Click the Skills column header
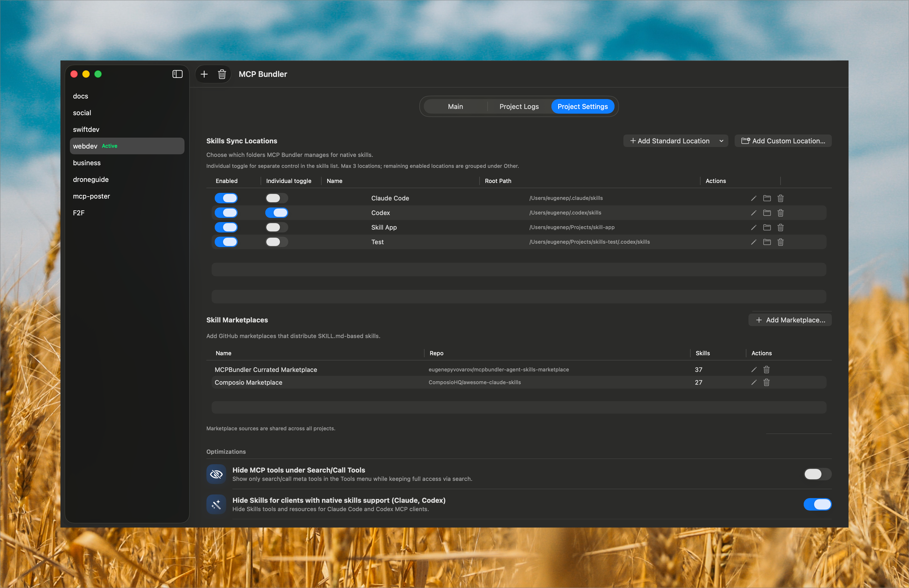909x588 pixels. pyautogui.click(x=702, y=353)
